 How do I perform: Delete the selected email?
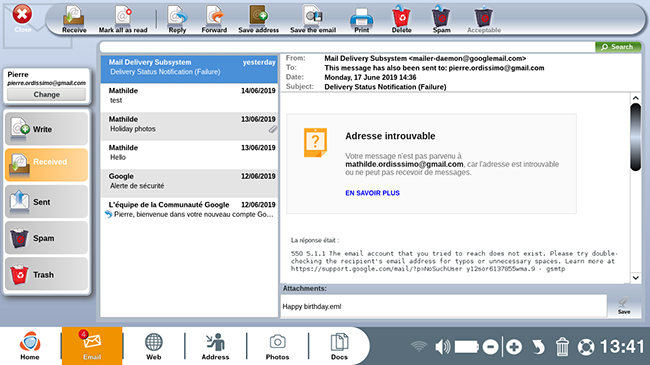pyautogui.click(x=401, y=19)
